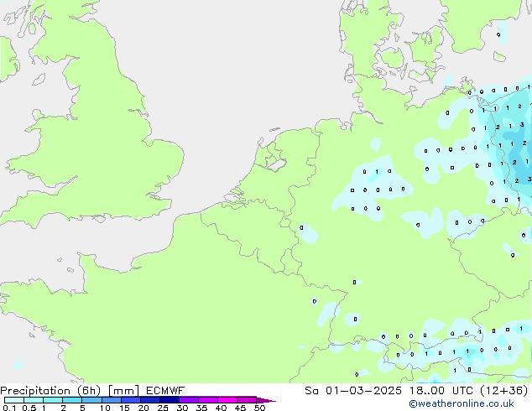The height and width of the screenshot is (411, 532).
Task: Pick the 15–20 mm legend color box
Action: coord(131,400)
